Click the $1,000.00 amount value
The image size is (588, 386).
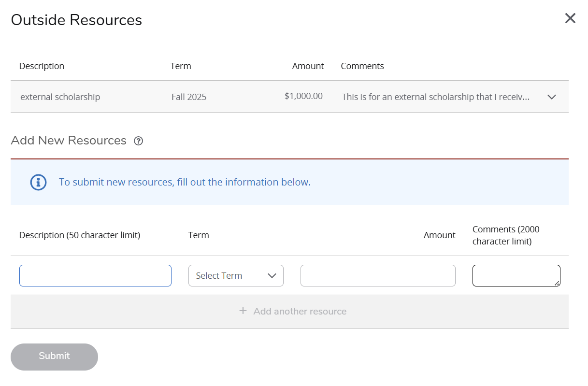(x=303, y=96)
